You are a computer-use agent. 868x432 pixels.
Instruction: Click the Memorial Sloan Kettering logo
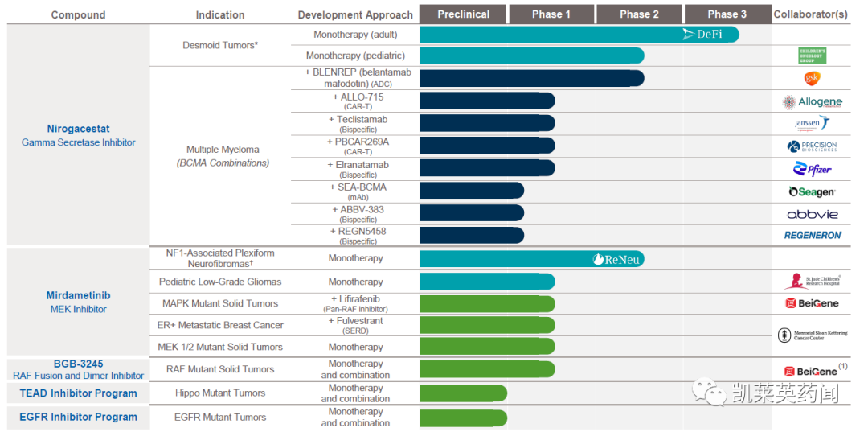click(x=812, y=335)
